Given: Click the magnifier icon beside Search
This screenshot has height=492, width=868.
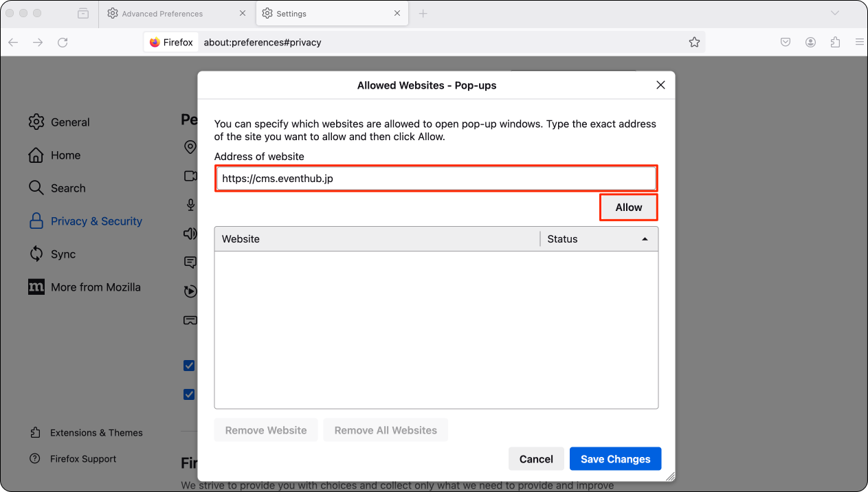Looking at the screenshot, I should [x=36, y=188].
